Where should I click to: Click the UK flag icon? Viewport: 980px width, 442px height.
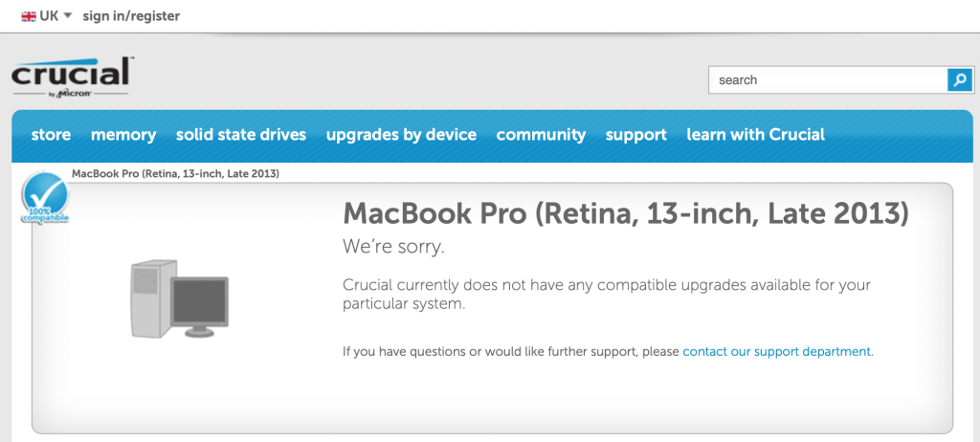coord(29,16)
